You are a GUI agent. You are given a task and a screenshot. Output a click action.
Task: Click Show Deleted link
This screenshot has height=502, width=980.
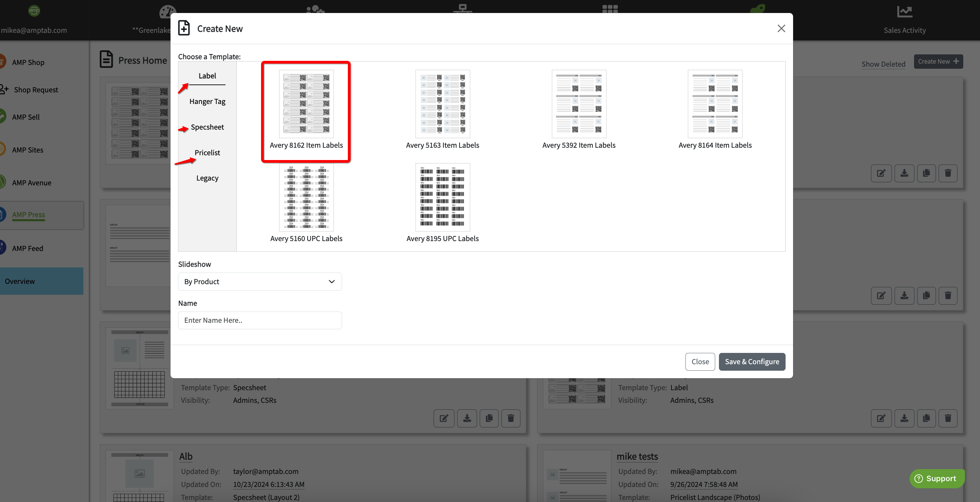click(x=883, y=64)
